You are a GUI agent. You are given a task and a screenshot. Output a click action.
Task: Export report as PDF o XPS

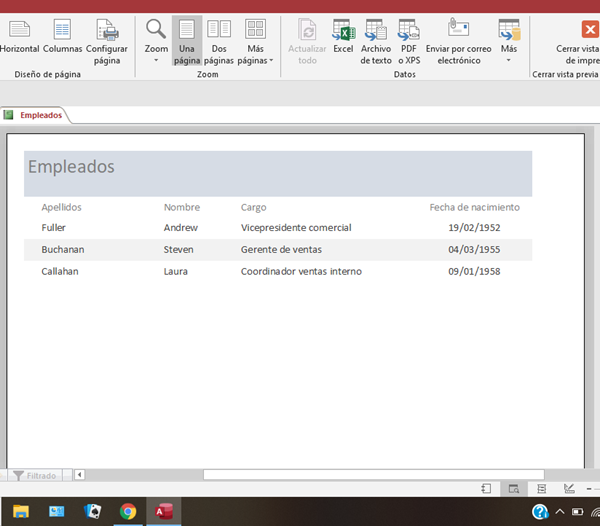408,41
